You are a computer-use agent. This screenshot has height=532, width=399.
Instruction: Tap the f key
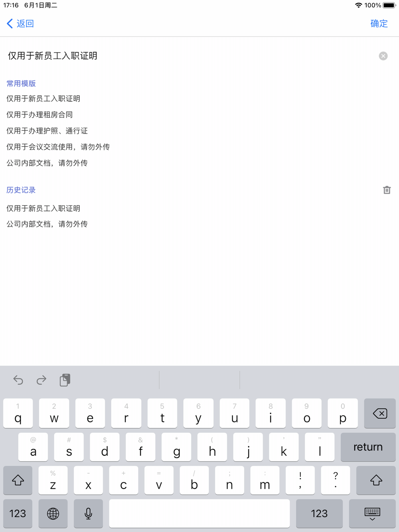(140, 447)
